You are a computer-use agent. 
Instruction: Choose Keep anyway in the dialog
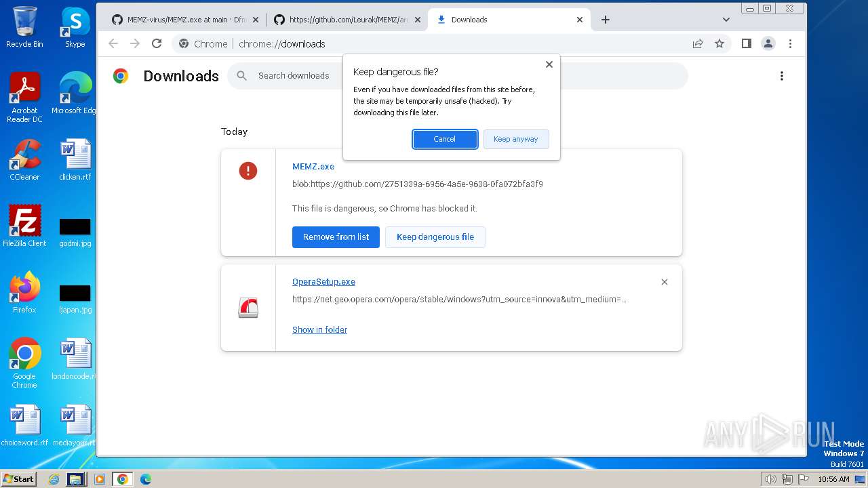click(x=515, y=139)
